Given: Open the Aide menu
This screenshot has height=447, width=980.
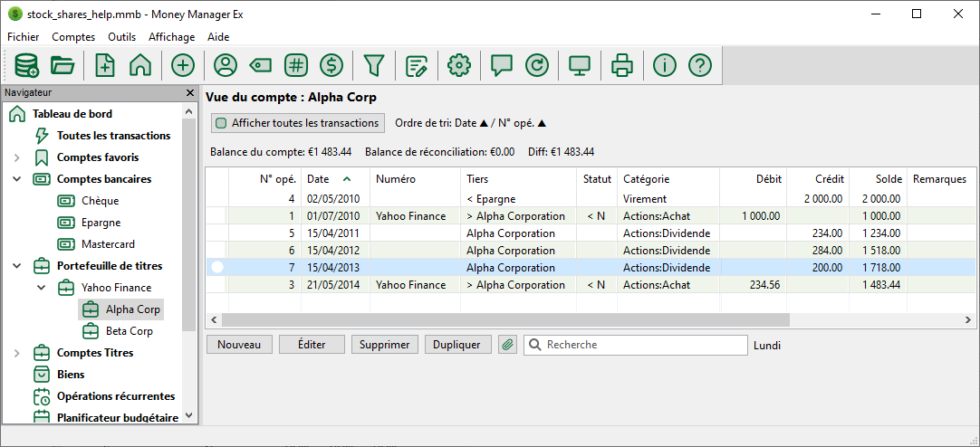Looking at the screenshot, I should pos(218,37).
